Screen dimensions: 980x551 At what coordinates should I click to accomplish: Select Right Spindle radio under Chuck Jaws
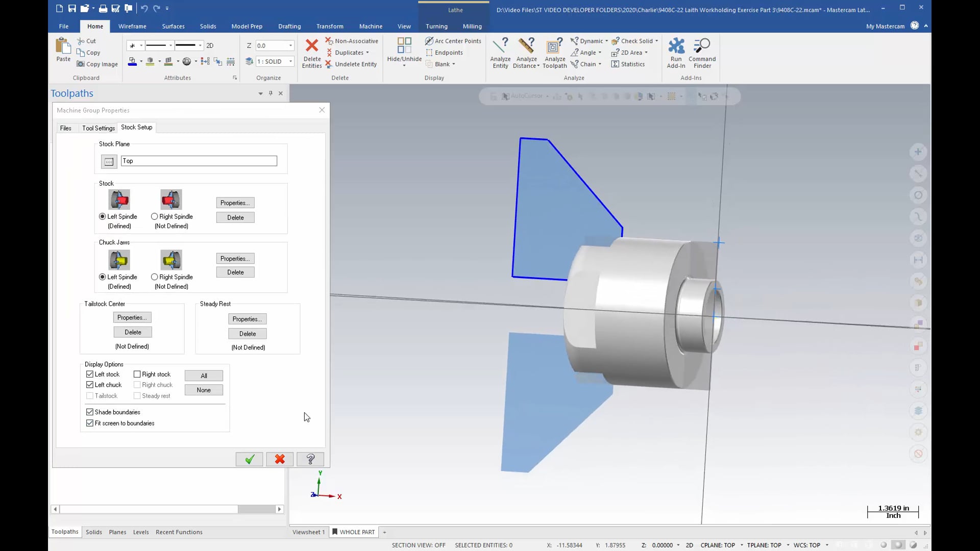[154, 277]
